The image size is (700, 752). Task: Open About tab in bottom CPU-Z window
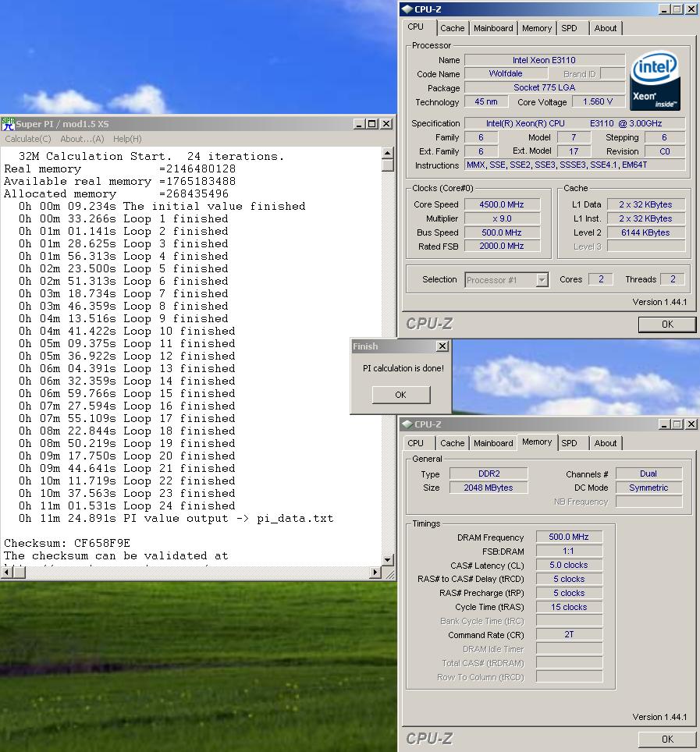[606, 443]
